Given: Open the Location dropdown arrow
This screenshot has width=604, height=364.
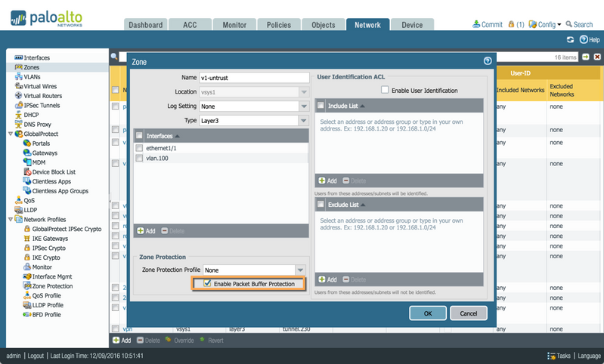Looking at the screenshot, I should [304, 92].
